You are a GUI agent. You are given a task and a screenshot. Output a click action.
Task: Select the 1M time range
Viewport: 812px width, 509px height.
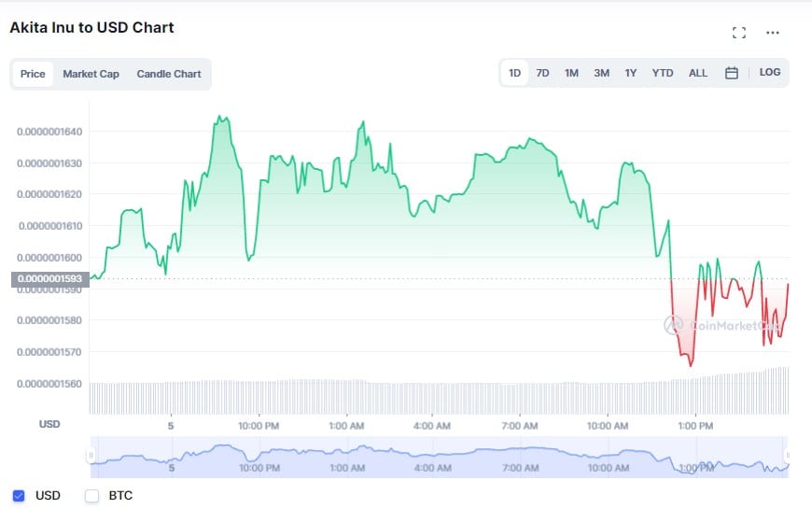pos(571,73)
